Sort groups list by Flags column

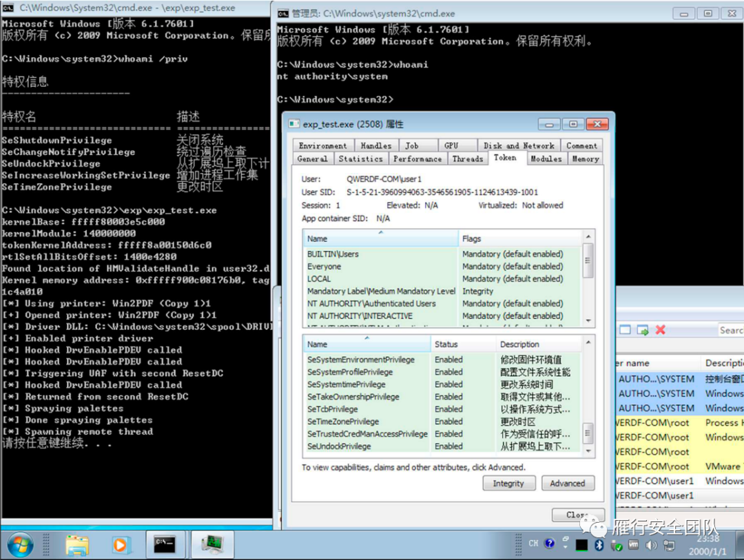pos(520,238)
